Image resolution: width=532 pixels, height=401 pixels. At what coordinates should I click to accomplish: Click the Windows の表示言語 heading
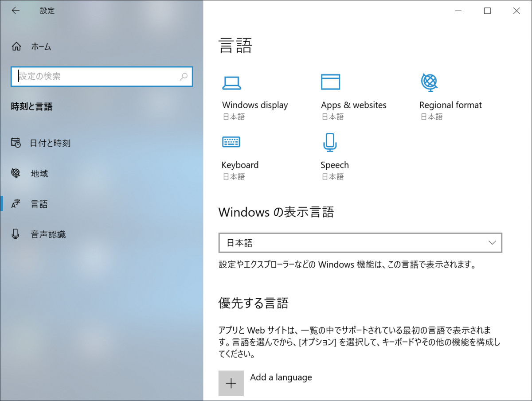click(x=276, y=212)
